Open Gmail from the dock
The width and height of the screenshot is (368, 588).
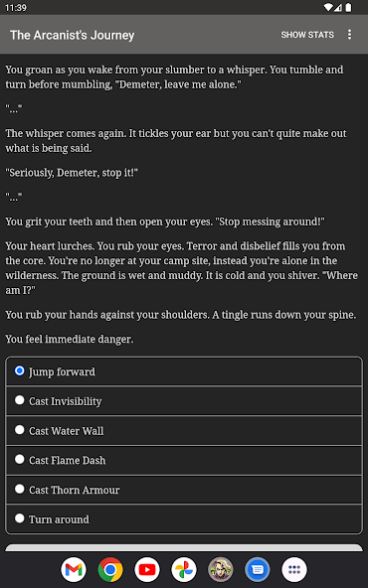74,570
